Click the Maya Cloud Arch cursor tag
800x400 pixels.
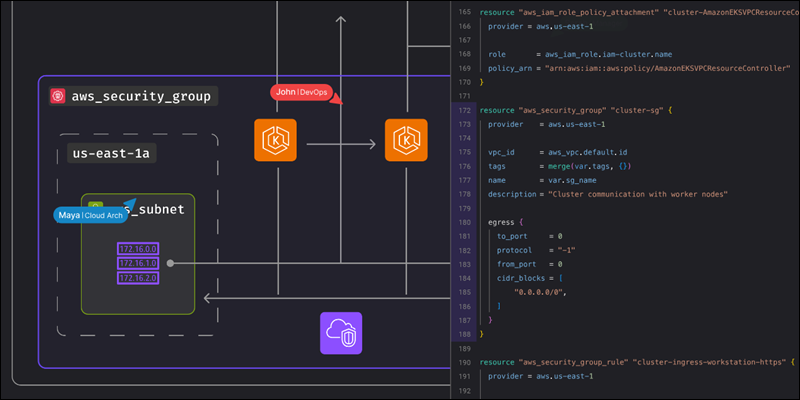tap(90, 215)
